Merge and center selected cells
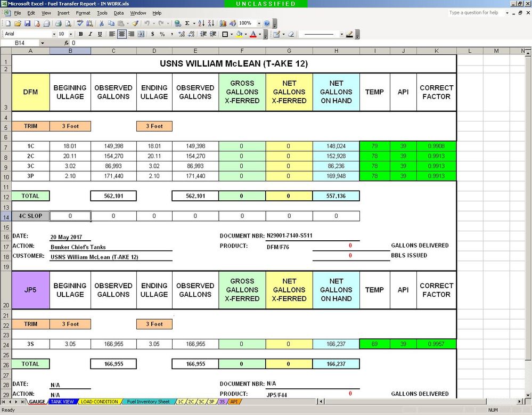This screenshot has height=415, width=532. tap(141, 34)
